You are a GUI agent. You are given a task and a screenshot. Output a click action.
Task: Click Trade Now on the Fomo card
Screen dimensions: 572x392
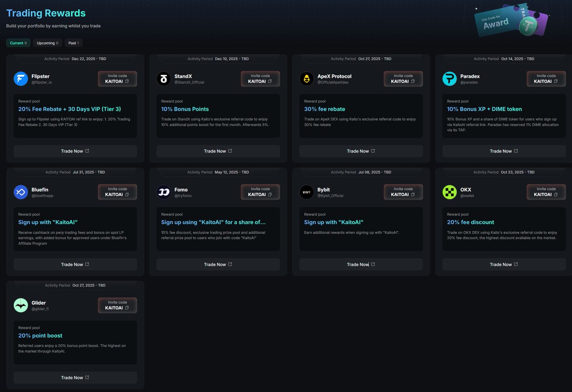(x=218, y=264)
